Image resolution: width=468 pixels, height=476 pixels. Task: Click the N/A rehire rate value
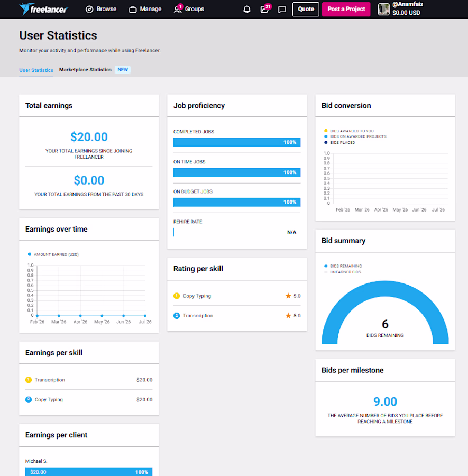291,232
